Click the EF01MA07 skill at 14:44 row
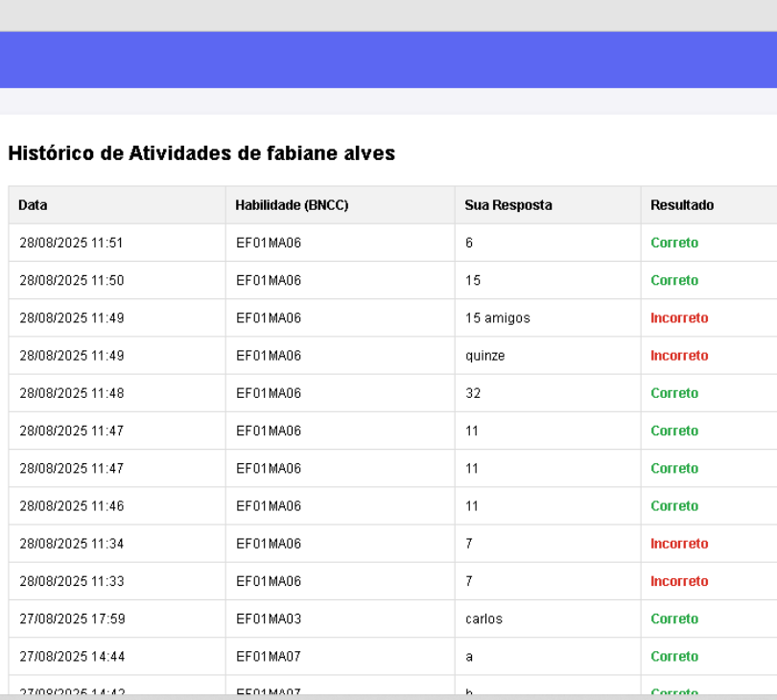This screenshot has width=777, height=700. (x=269, y=657)
